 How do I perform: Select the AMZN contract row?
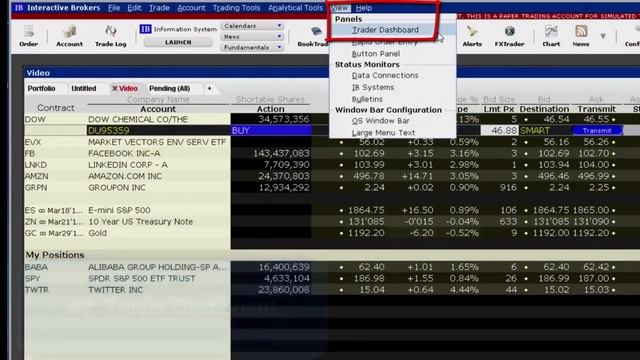pyautogui.click(x=36, y=176)
